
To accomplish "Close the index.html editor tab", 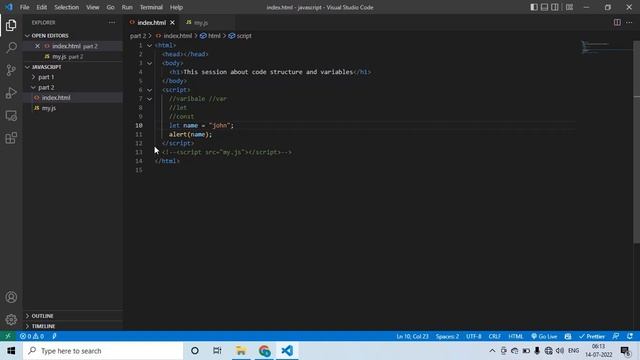I will click(173, 22).
